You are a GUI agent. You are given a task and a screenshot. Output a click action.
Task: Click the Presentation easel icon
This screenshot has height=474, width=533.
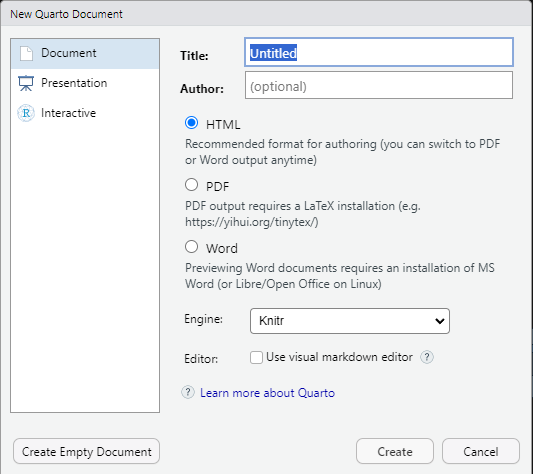(26, 83)
